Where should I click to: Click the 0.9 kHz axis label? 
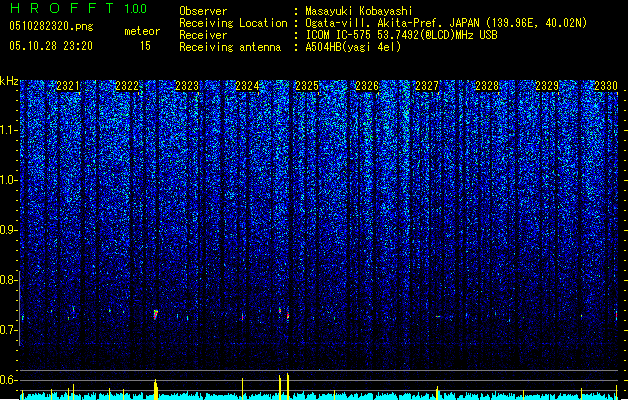click(x=9, y=230)
